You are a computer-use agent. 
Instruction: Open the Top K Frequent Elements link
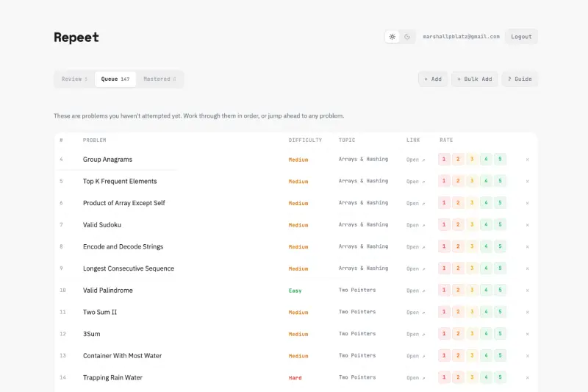[x=415, y=182]
